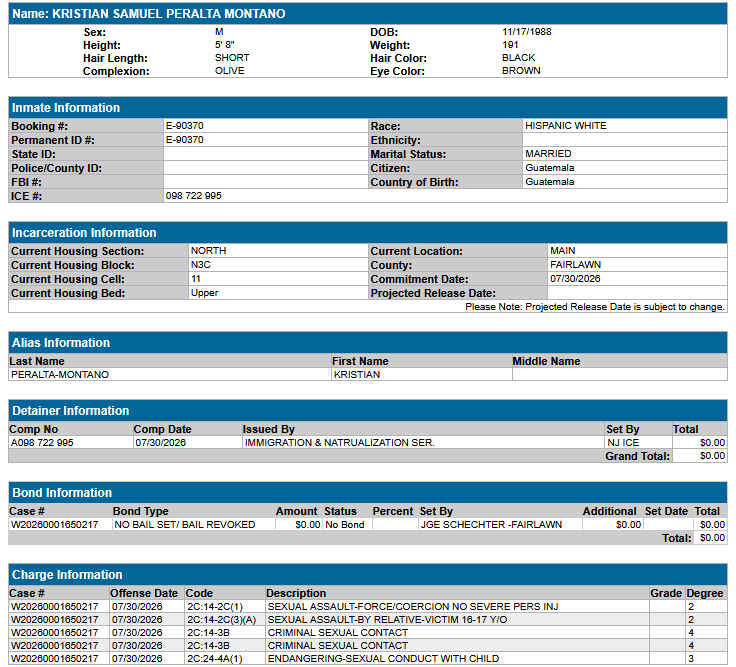The image size is (736, 667).
Task: Click the hair color value BLACK
Action: [x=519, y=58]
